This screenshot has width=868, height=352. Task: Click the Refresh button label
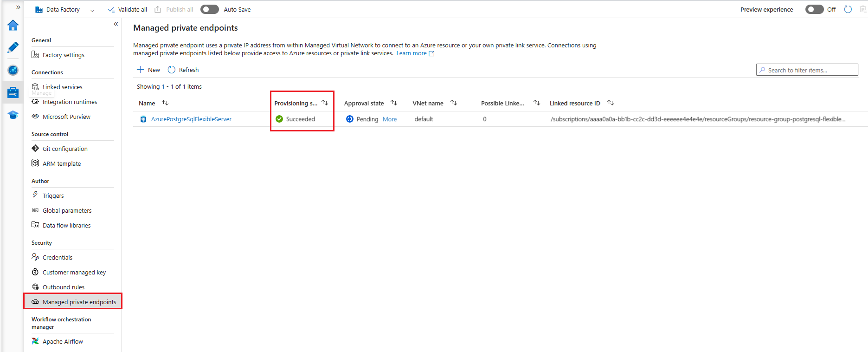coord(189,70)
